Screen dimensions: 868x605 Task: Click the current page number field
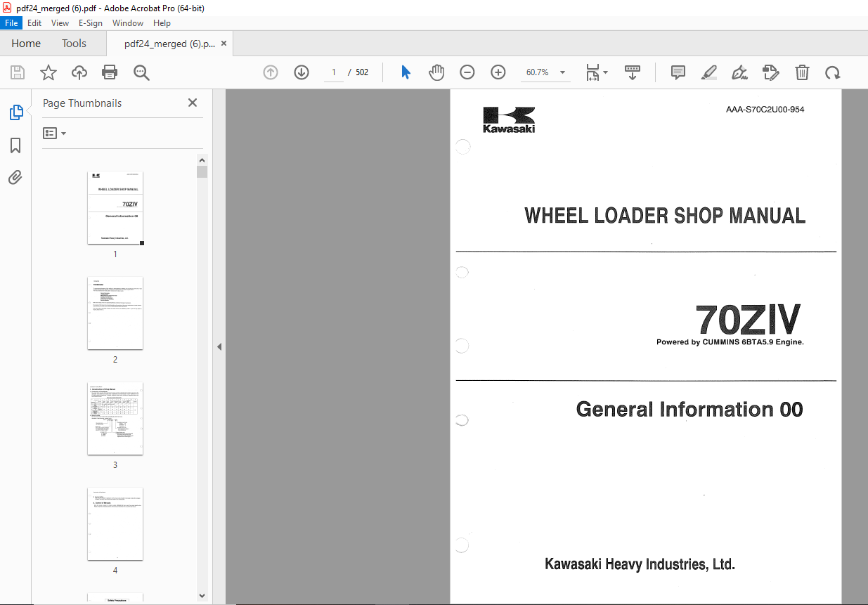pos(334,72)
